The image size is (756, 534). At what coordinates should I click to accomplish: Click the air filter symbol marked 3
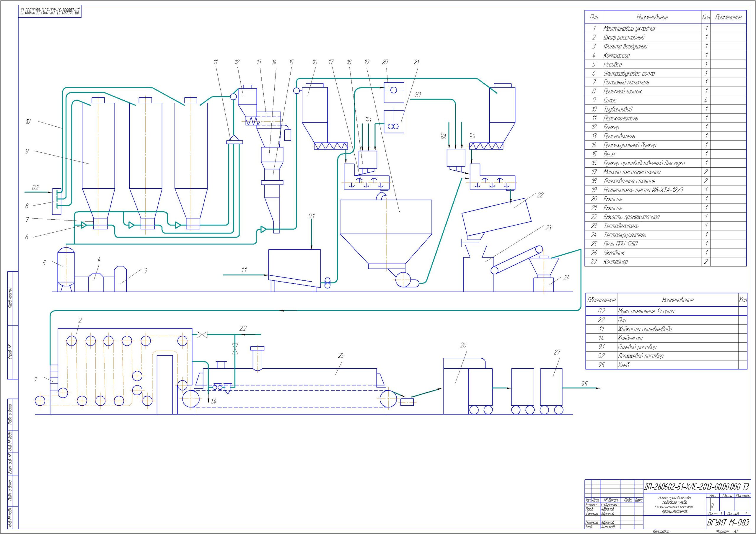tap(120, 279)
